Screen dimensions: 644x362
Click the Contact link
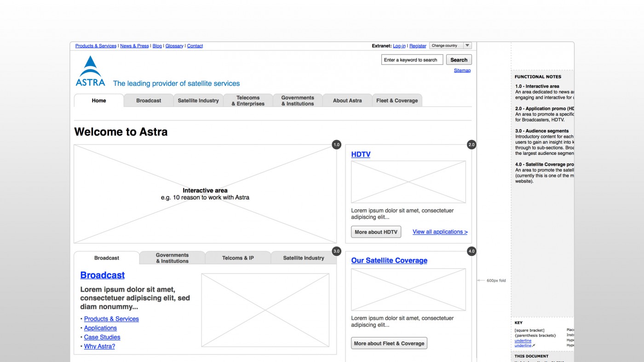click(x=195, y=46)
